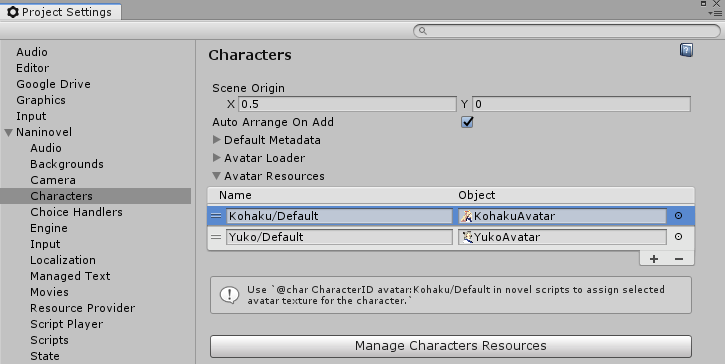Open Localization settings
The height and width of the screenshot is (364, 725).
63,260
